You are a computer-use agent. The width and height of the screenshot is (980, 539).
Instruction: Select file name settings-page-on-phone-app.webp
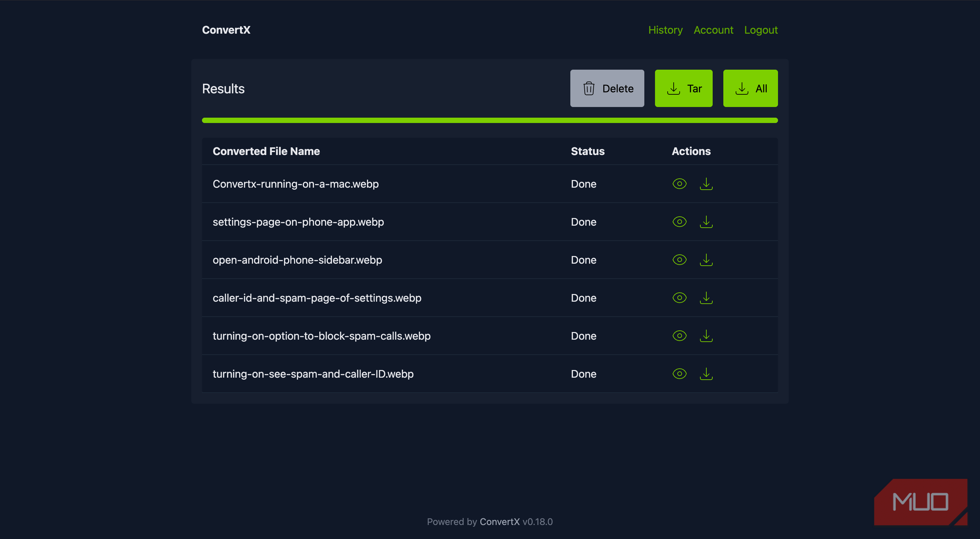(298, 222)
